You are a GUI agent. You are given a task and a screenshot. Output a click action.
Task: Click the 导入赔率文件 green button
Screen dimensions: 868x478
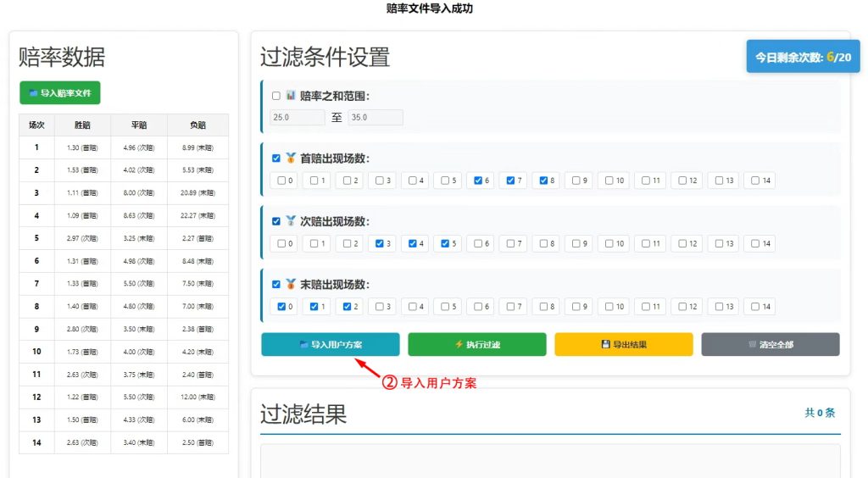click(59, 93)
